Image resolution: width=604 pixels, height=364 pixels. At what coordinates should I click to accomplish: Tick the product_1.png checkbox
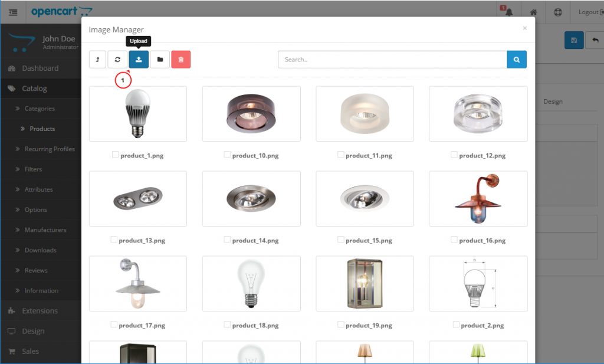click(115, 155)
